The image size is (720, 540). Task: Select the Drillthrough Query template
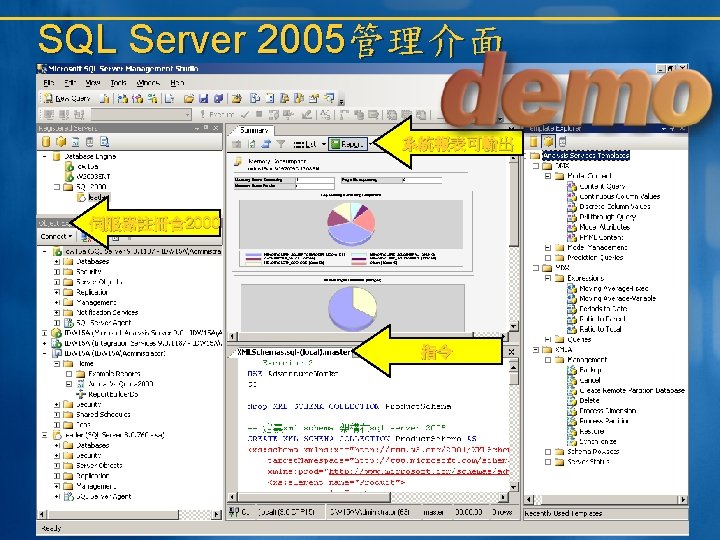click(x=608, y=217)
